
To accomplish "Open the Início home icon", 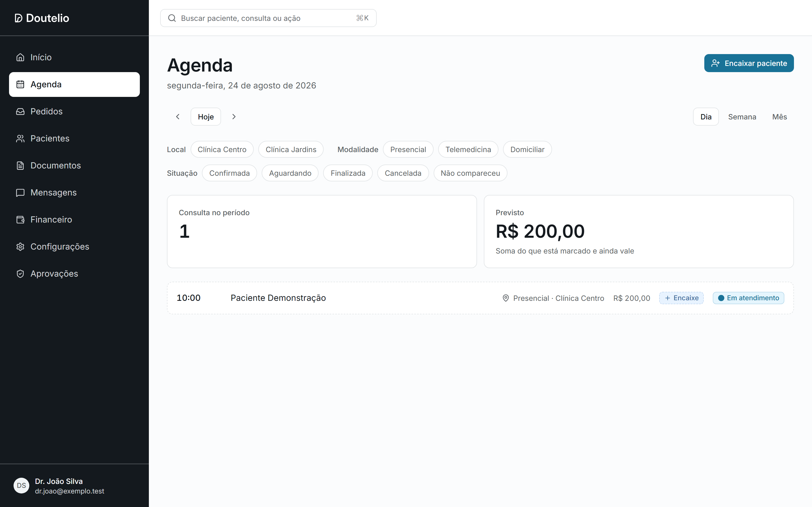I will click(x=20, y=57).
